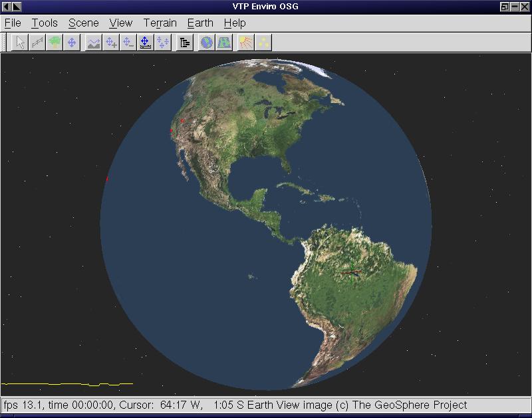Image resolution: width=532 pixels, height=418 pixels.
Task: Click the dotted-arrows navigation icon
Action: tap(163, 43)
